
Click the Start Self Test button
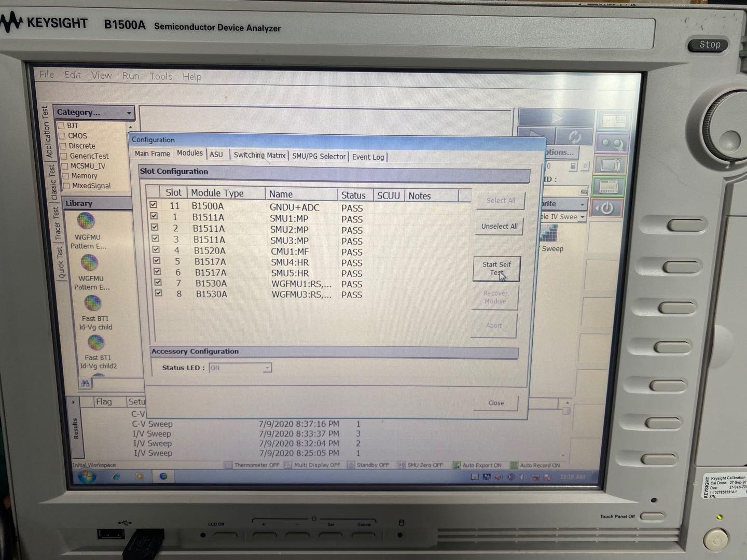tap(496, 269)
